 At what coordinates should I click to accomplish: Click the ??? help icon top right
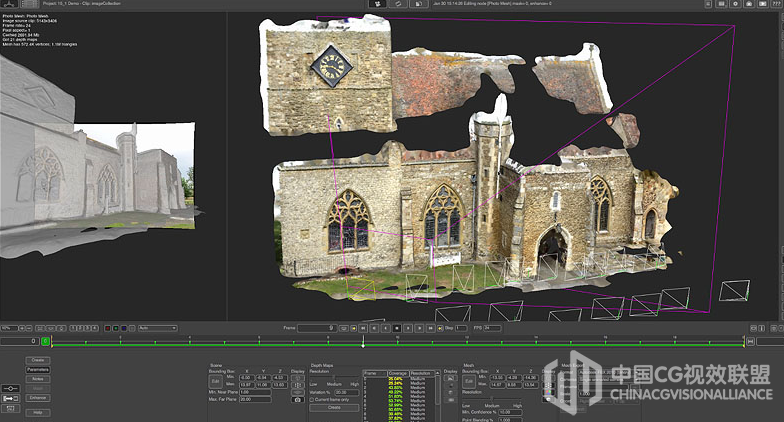[x=776, y=4]
